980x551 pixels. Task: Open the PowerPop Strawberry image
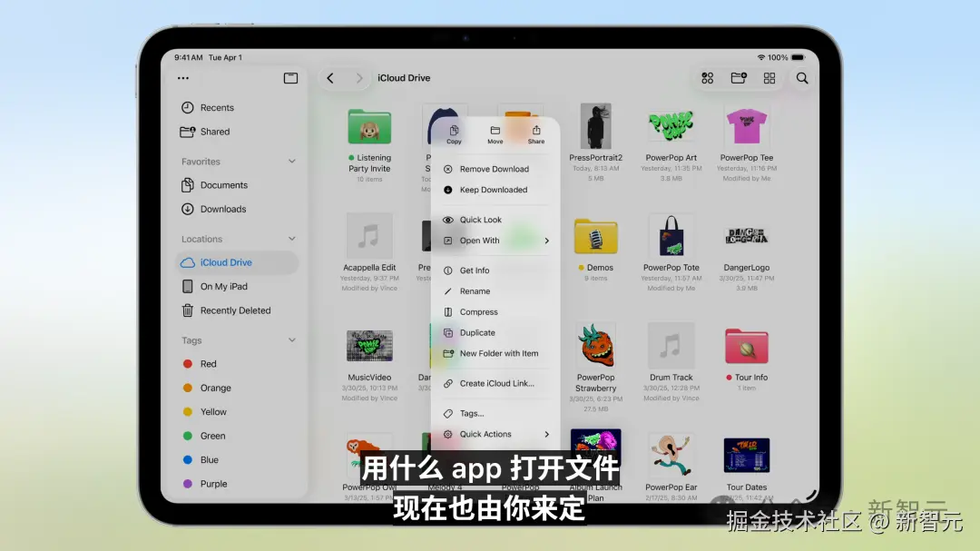(x=595, y=346)
